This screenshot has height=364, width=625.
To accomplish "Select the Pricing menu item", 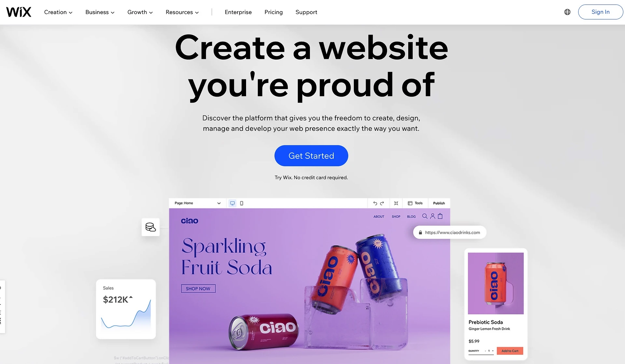I will click(273, 12).
